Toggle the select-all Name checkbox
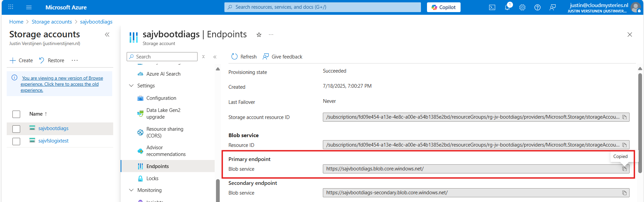This screenshot has width=644, height=202. coord(16,114)
